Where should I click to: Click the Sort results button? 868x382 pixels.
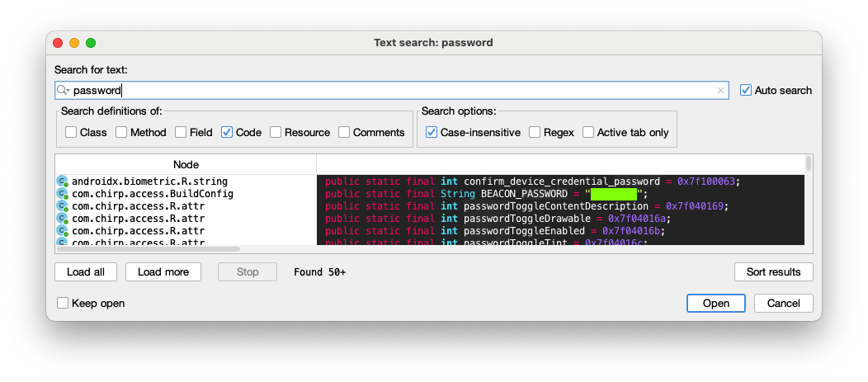(773, 271)
